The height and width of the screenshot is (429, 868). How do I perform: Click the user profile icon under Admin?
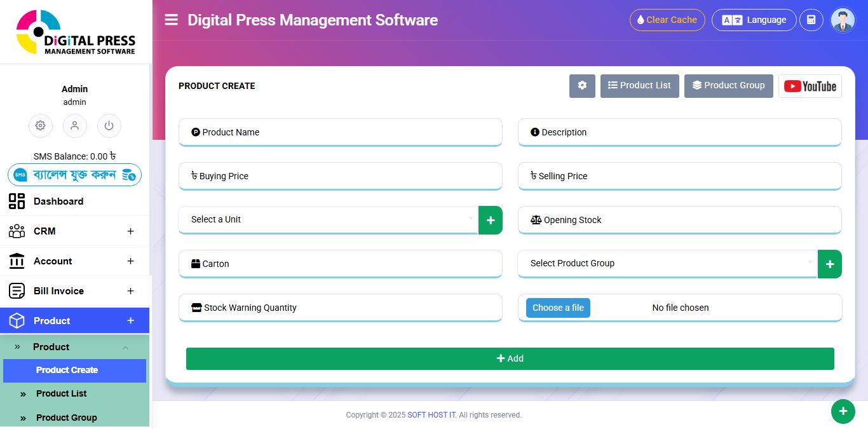coord(75,125)
